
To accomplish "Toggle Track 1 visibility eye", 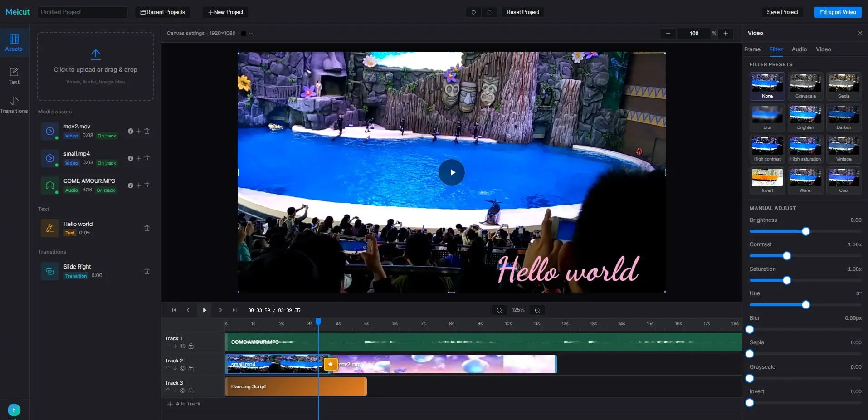I will 183,346.
